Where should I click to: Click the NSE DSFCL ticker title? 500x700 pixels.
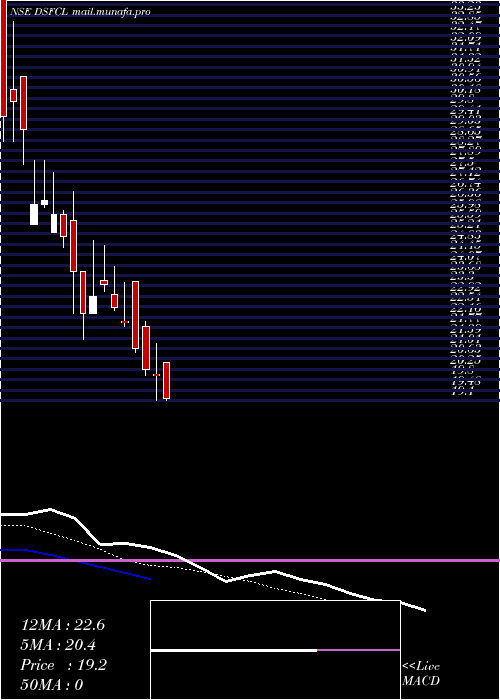tap(39, 12)
